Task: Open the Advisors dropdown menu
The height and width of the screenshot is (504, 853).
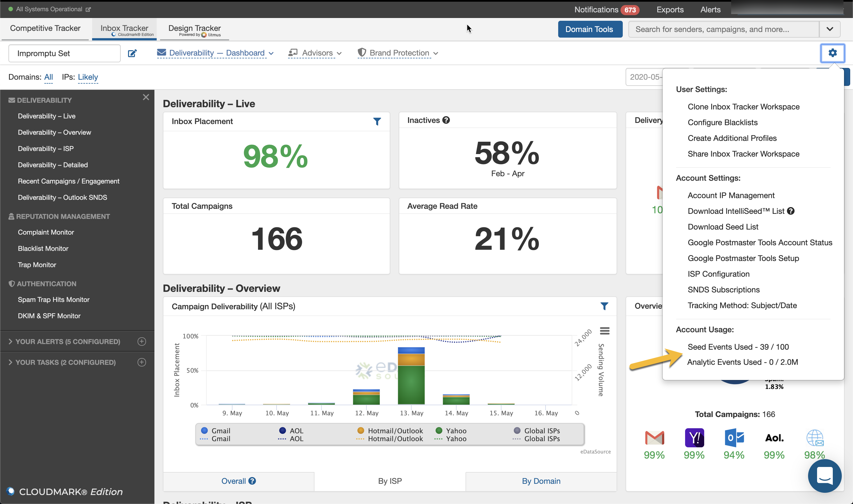Action: click(x=315, y=53)
